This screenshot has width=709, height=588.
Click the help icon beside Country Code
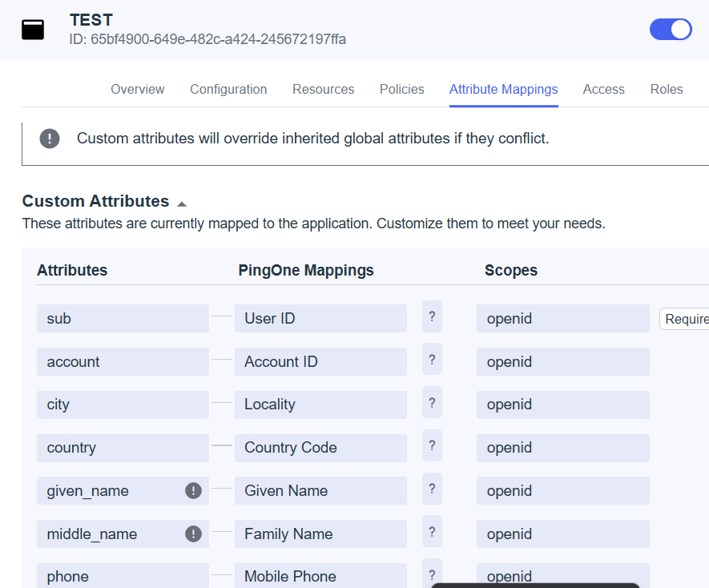tap(432, 446)
